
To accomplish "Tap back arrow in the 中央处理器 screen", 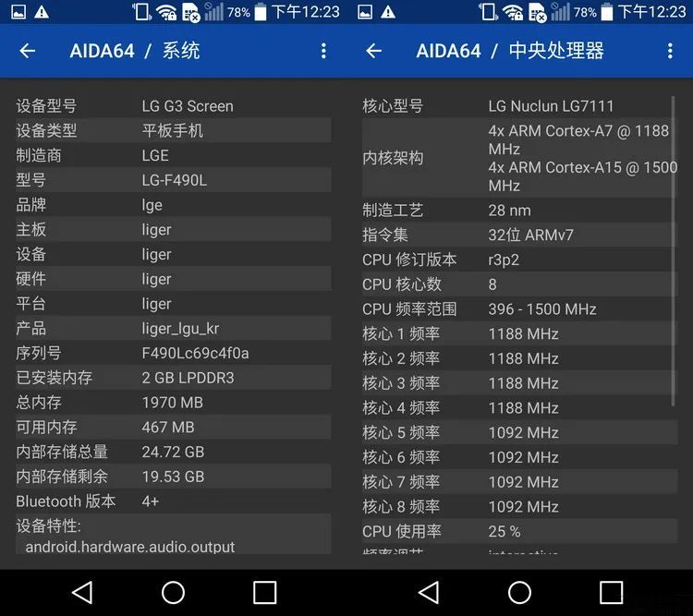I will [374, 51].
